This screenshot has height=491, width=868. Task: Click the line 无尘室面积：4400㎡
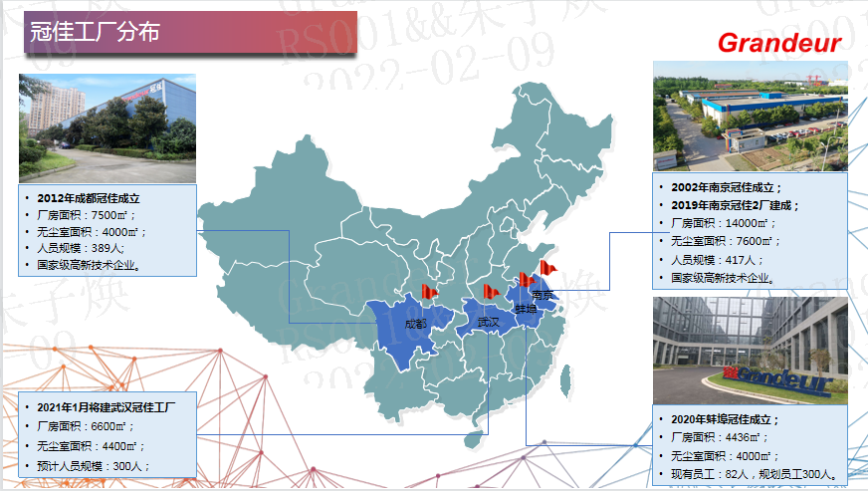pyautogui.click(x=91, y=446)
